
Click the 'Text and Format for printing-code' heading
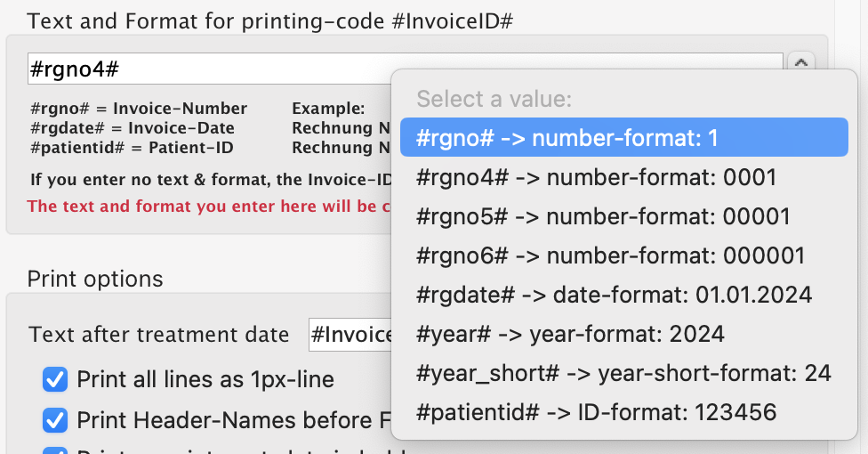(270, 20)
